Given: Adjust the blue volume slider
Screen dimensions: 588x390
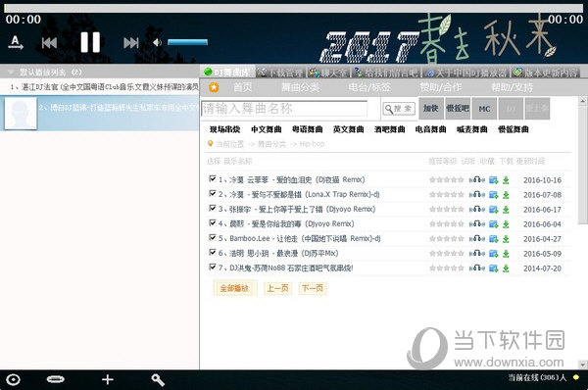Looking at the screenshot, I should point(187,42).
